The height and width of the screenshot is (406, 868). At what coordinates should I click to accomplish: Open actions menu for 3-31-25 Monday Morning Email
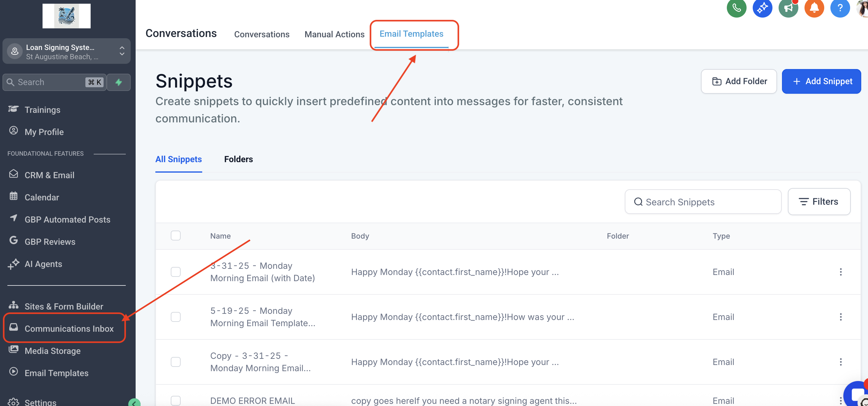[x=841, y=272]
